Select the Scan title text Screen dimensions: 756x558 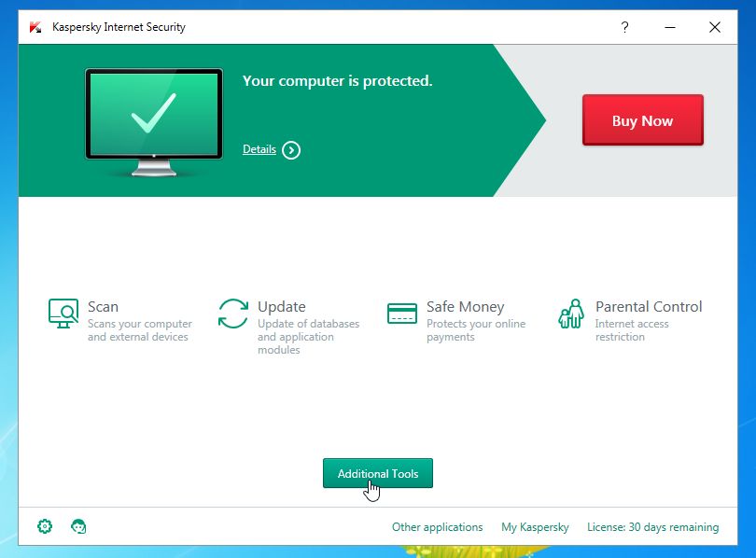pyautogui.click(x=104, y=306)
